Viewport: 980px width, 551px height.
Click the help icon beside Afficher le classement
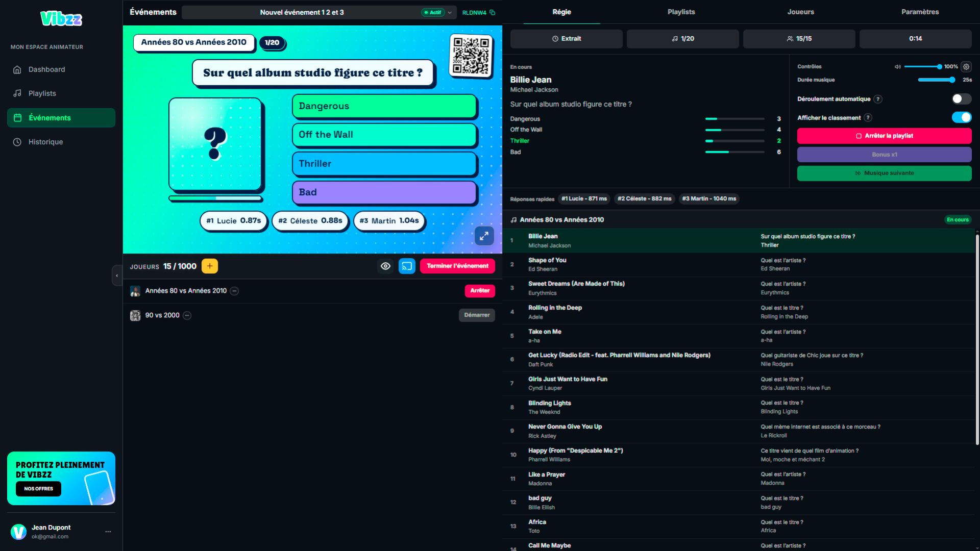868,118
